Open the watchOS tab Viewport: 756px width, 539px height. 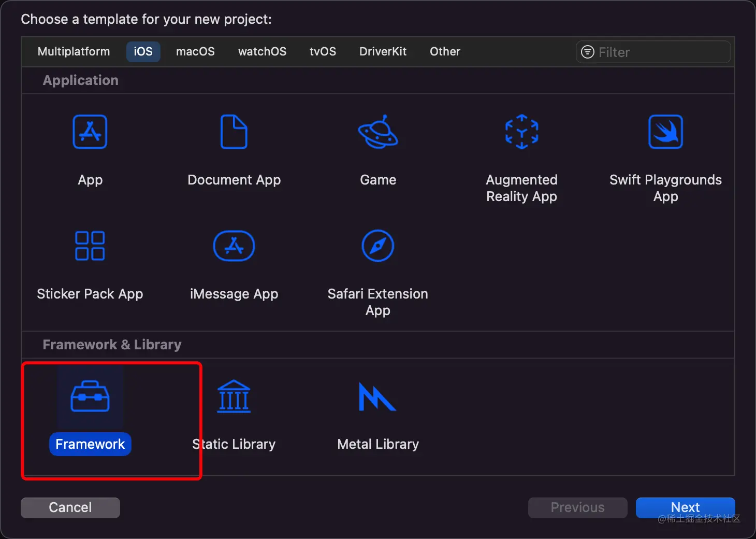click(262, 51)
